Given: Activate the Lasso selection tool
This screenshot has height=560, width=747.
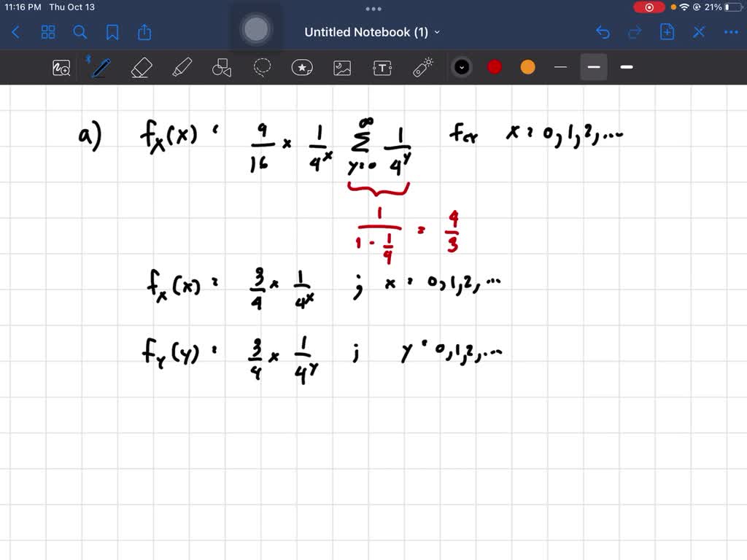Looking at the screenshot, I should [261, 67].
